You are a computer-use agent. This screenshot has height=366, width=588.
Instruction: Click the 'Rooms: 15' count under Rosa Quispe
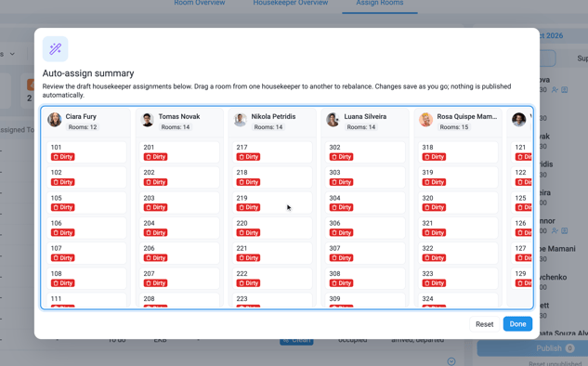click(x=454, y=127)
